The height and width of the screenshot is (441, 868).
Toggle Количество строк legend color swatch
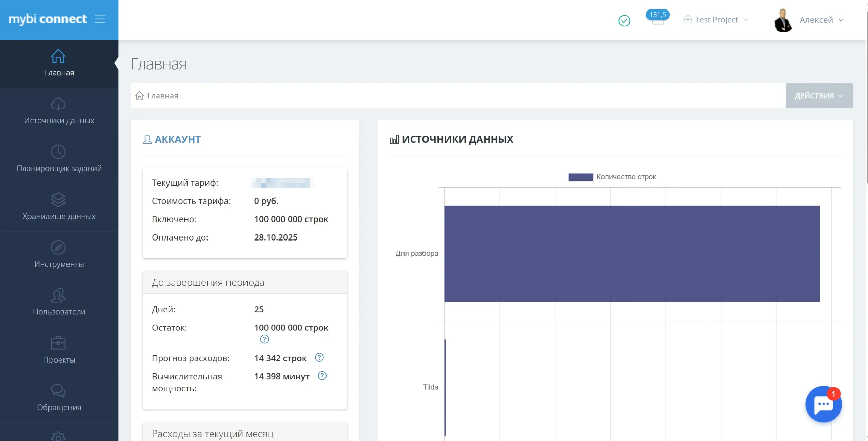pos(580,177)
